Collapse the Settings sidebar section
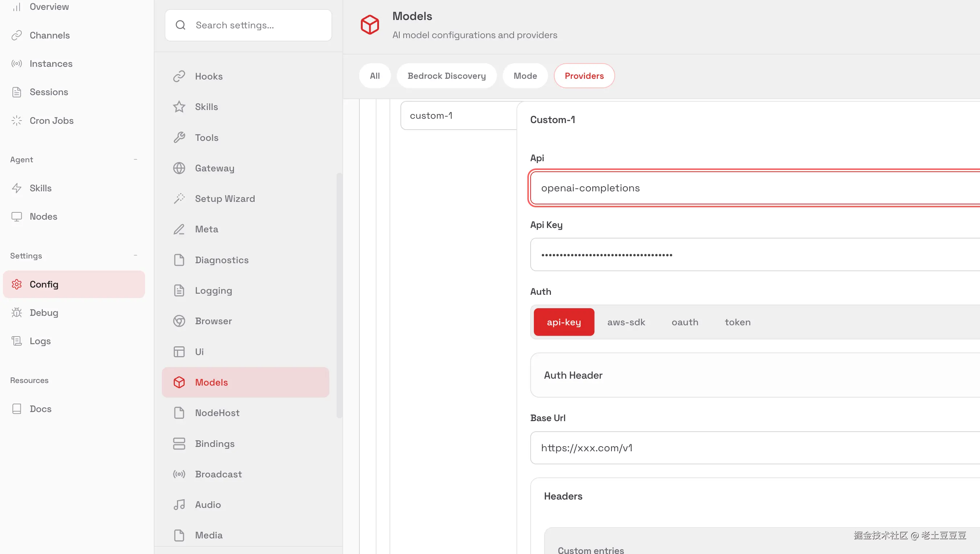Image resolution: width=980 pixels, height=554 pixels. (135, 255)
